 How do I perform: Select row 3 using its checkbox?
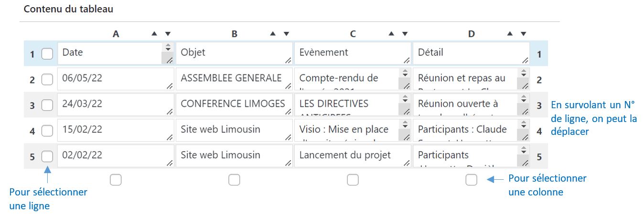click(47, 105)
